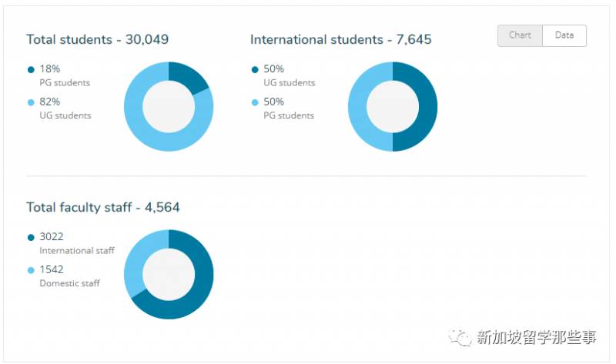The width and height of the screenshot is (616, 364).
Task: Click the Total students - 30,049 heading
Action: [x=98, y=39]
